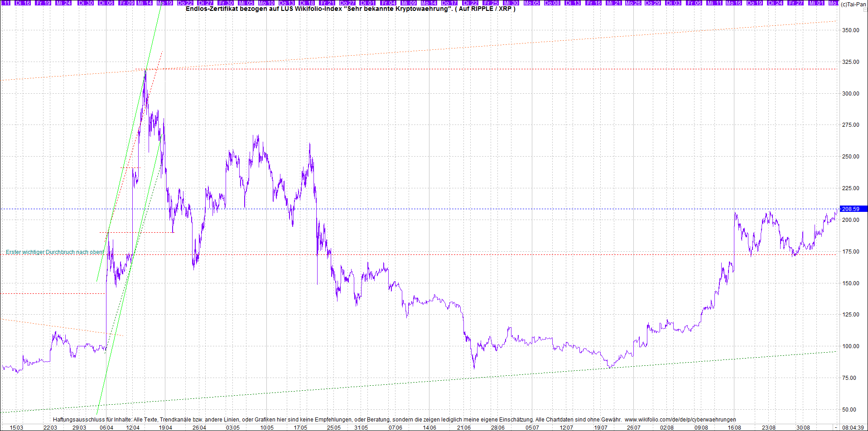The height and width of the screenshot is (431, 868).
Task: Click the 30:08 date on bottom axis
Action: pos(803,427)
